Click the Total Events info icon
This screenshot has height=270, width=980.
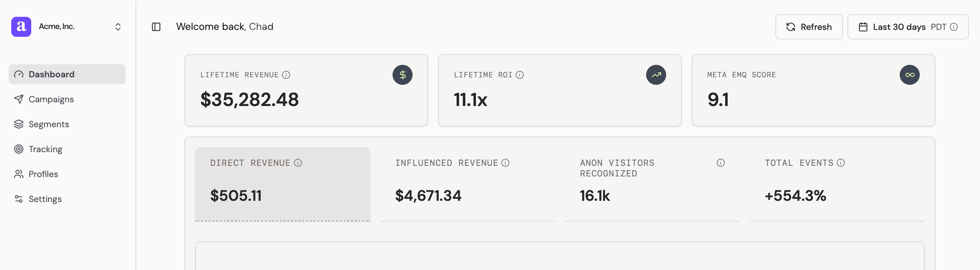coord(841,163)
